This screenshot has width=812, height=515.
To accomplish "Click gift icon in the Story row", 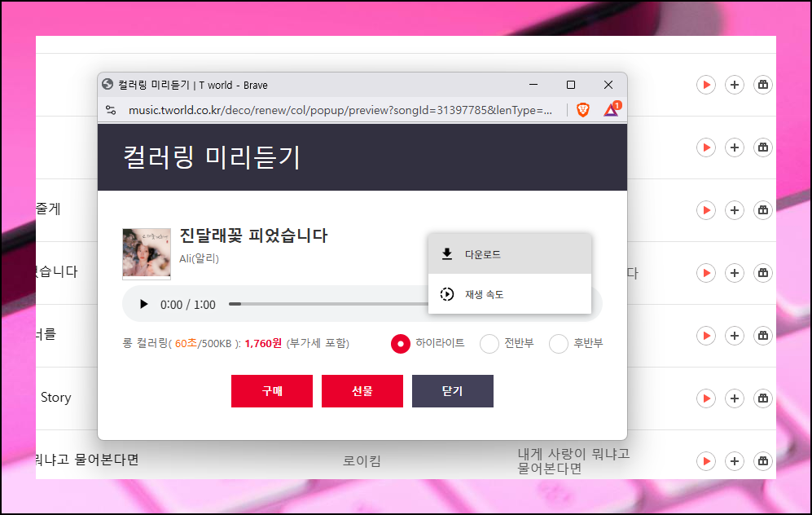I will 763,398.
